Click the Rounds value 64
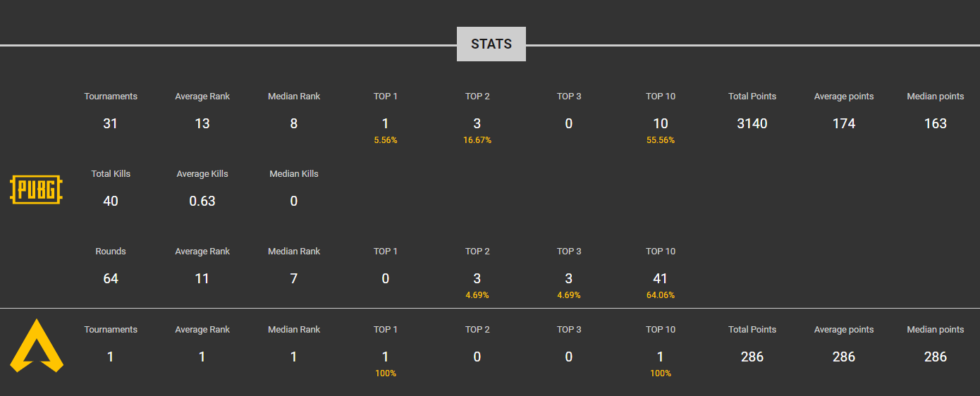 click(111, 278)
